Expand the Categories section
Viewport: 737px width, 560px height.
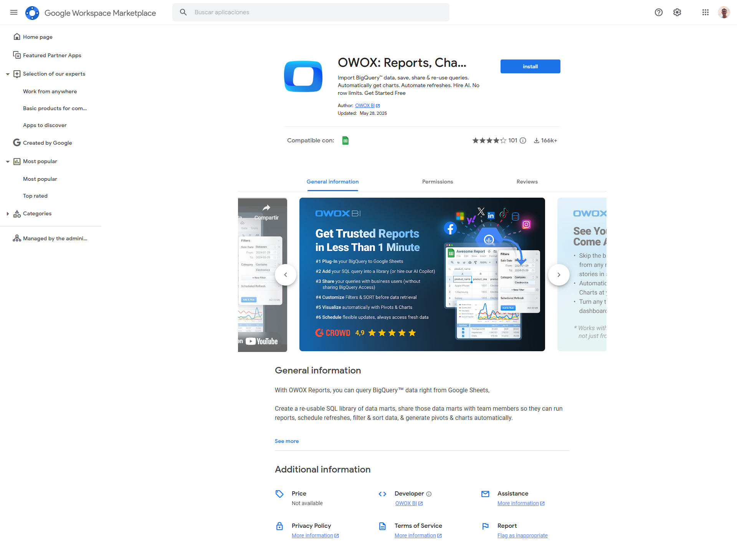pos(8,214)
